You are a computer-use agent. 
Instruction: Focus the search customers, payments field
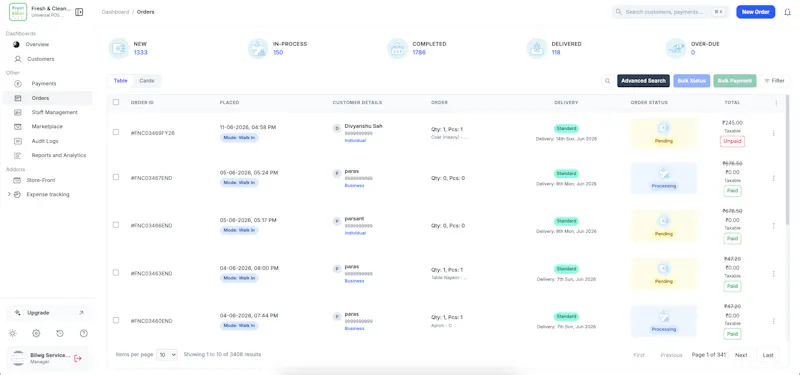point(670,12)
